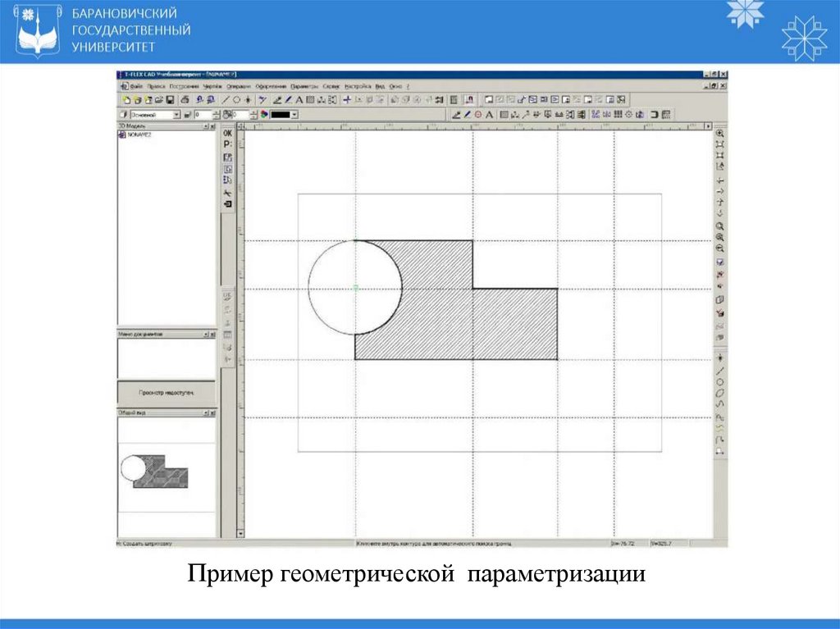This screenshot has height=629, width=840.
Task: Click the horizontal ruler right scroll arrow
Action: tap(708, 126)
